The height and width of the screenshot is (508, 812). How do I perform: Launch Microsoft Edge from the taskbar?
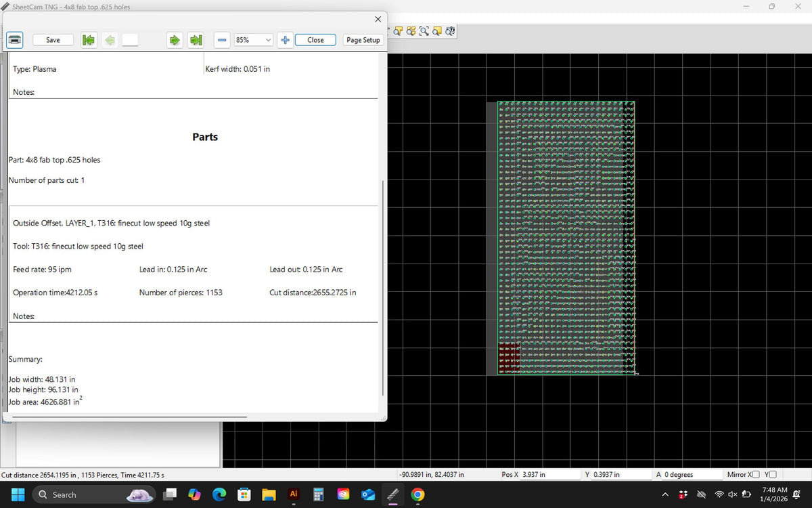pyautogui.click(x=219, y=494)
